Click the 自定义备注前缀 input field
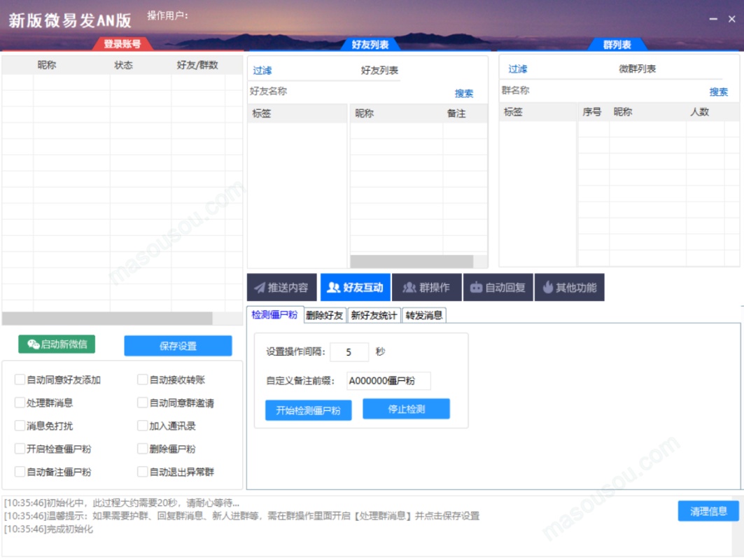The height and width of the screenshot is (560, 744). (388, 381)
